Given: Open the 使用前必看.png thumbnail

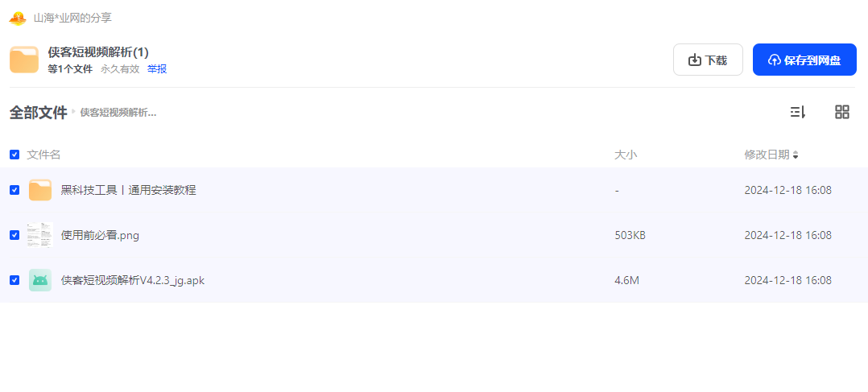Looking at the screenshot, I should 40,235.
